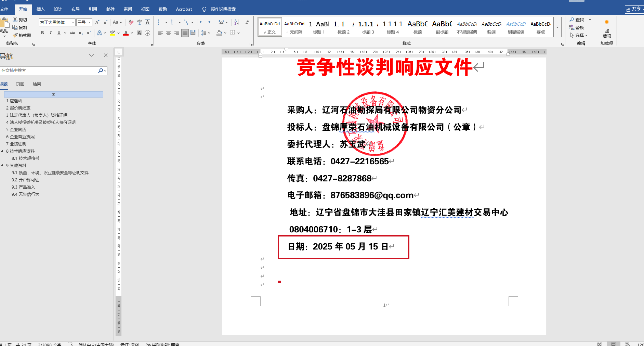The image size is (644, 346).
Task: Apply subscript formatting
Action: (x=81, y=33)
